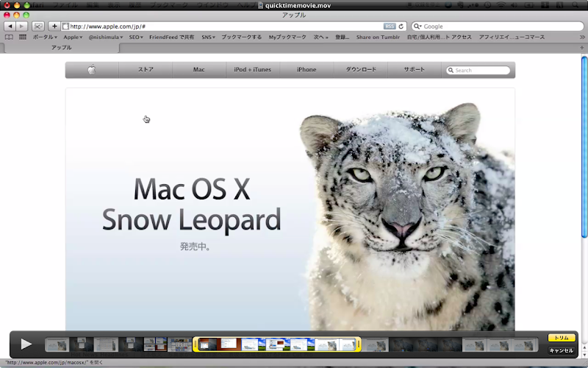Screen dimensions: 588x368
Task: Open the iPod + iTunes navigation tab
Action: click(252, 69)
